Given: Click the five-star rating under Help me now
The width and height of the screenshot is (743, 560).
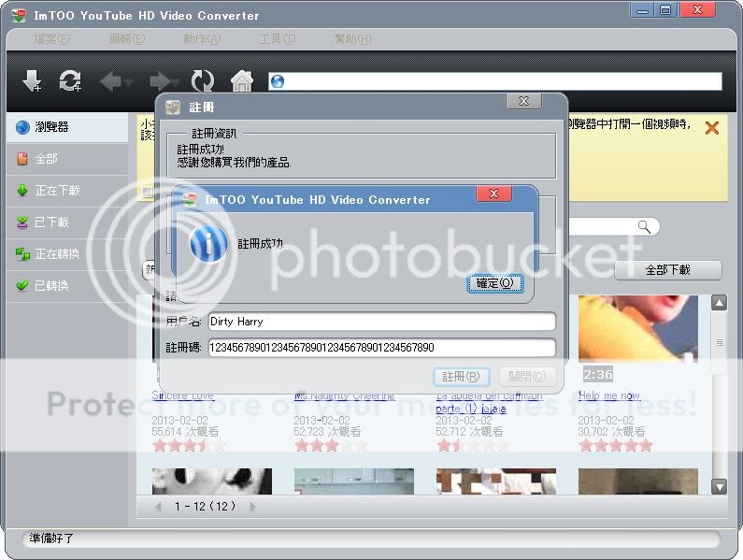Looking at the screenshot, I should pyautogui.click(x=615, y=446).
